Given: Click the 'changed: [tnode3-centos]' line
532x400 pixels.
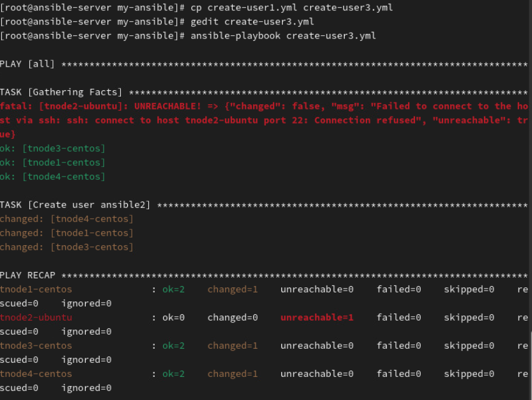Looking at the screenshot, I should (66, 247).
